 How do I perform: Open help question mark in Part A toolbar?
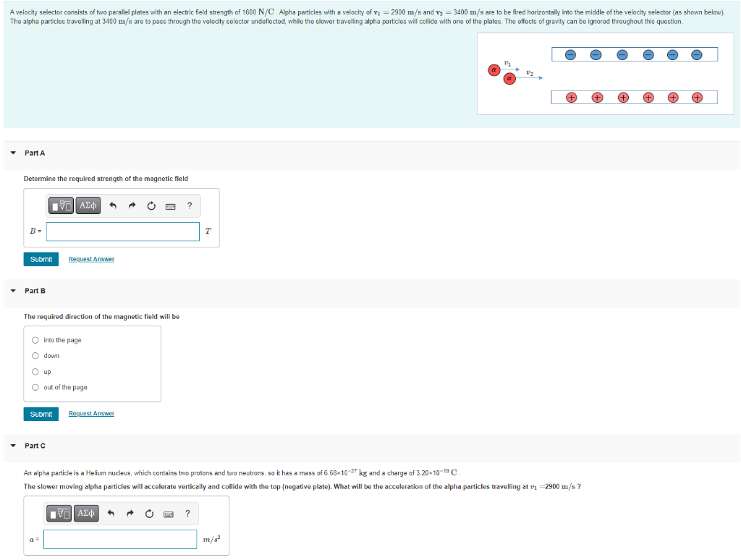[190, 205]
